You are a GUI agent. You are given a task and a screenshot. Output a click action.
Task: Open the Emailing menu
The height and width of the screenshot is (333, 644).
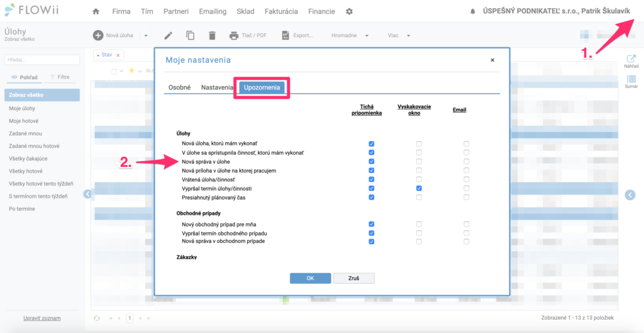coord(213,11)
